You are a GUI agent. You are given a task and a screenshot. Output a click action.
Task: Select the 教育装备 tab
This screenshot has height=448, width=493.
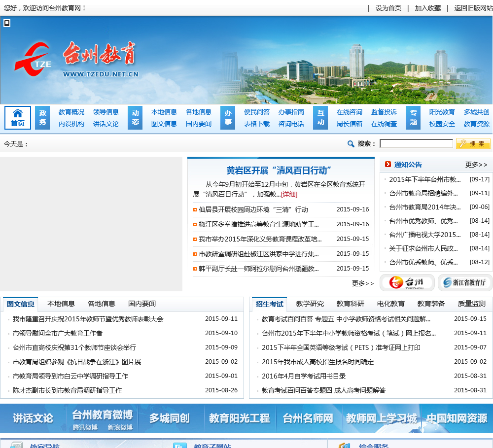click(x=431, y=304)
